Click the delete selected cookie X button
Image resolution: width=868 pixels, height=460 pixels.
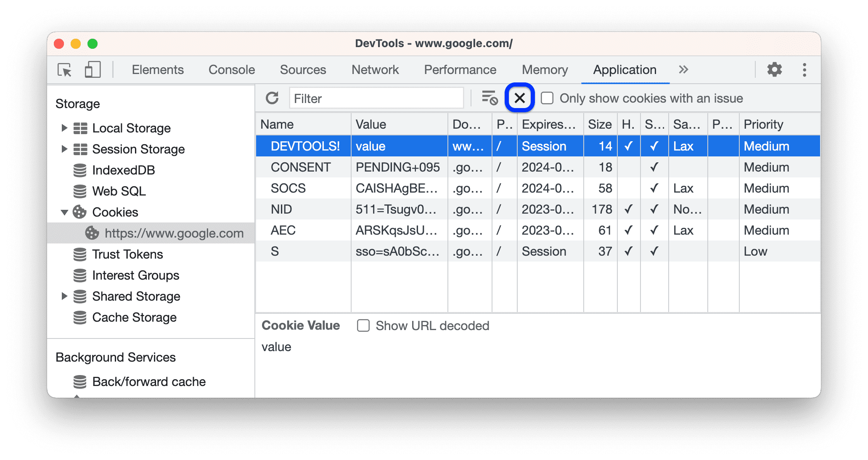(519, 98)
